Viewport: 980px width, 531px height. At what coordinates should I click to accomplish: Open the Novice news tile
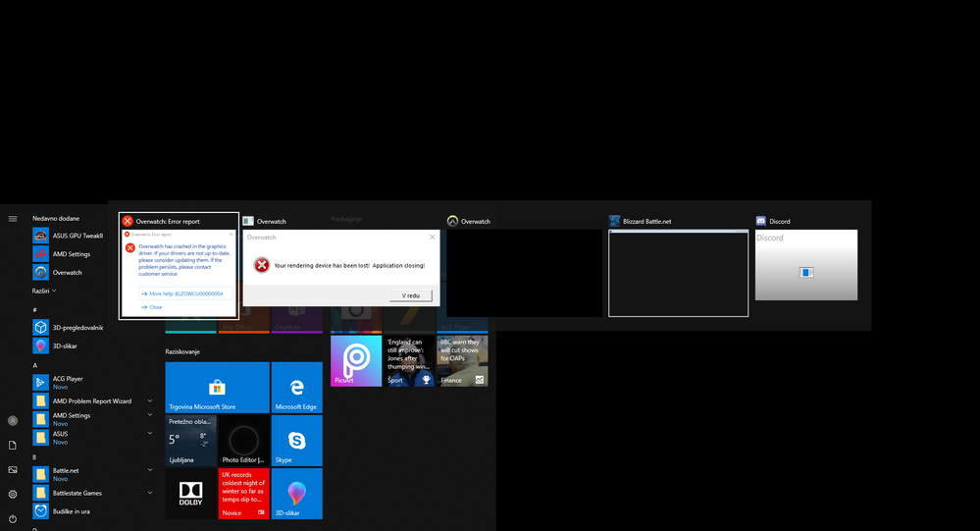tap(243, 494)
